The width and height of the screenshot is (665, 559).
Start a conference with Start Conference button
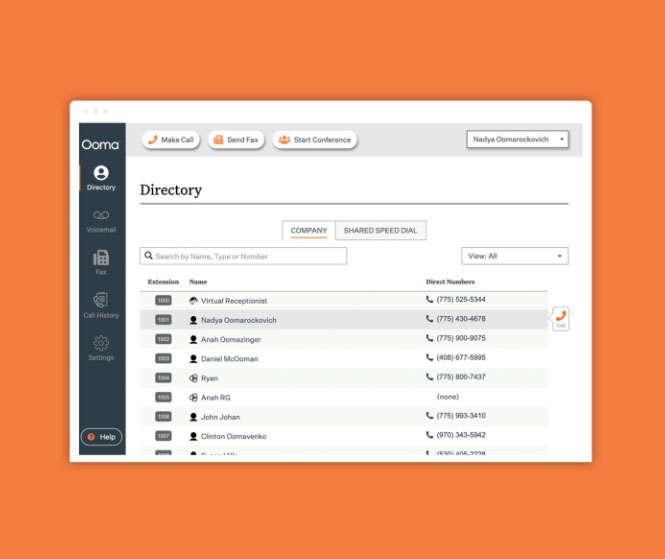(x=314, y=140)
